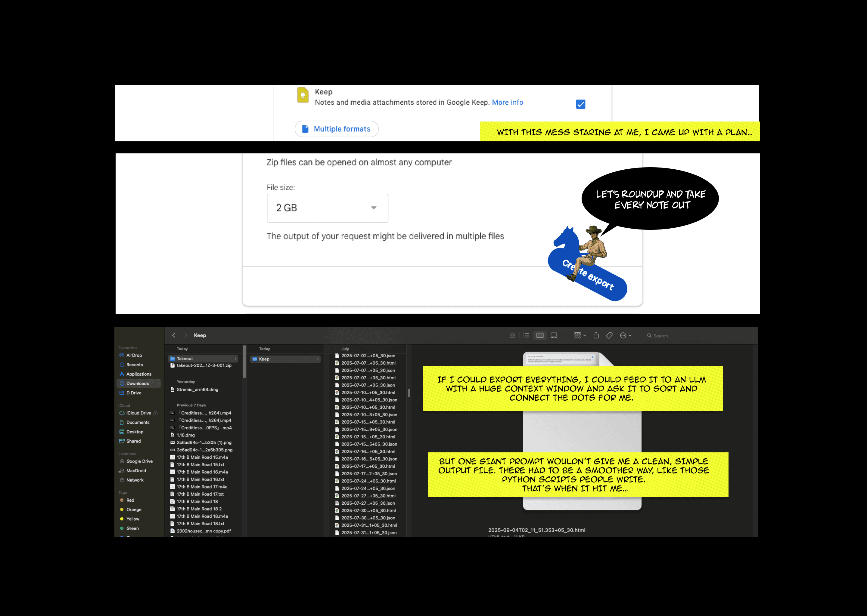Click the Edit Tags icon

pyautogui.click(x=609, y=335)
